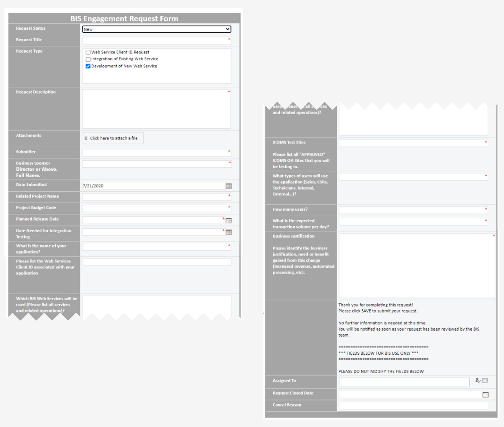
Task: Click the paperclip attachment icon
Action: [86, 138]
